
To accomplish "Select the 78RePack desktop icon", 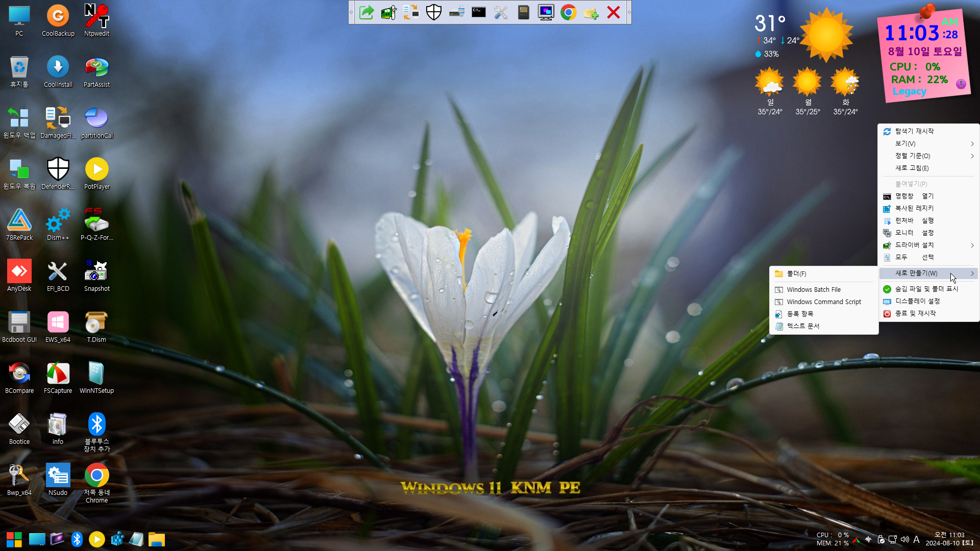I will point(19,225).
